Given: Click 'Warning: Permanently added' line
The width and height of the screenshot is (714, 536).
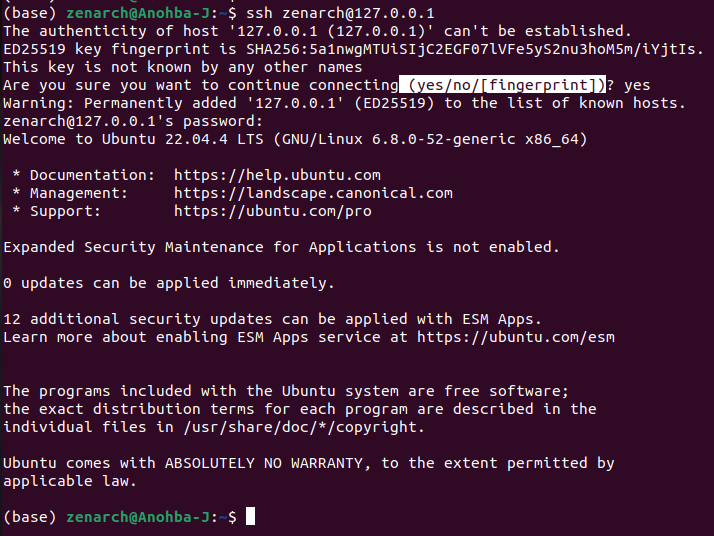Looking at the screenshot, I should (x=344, y=103).
